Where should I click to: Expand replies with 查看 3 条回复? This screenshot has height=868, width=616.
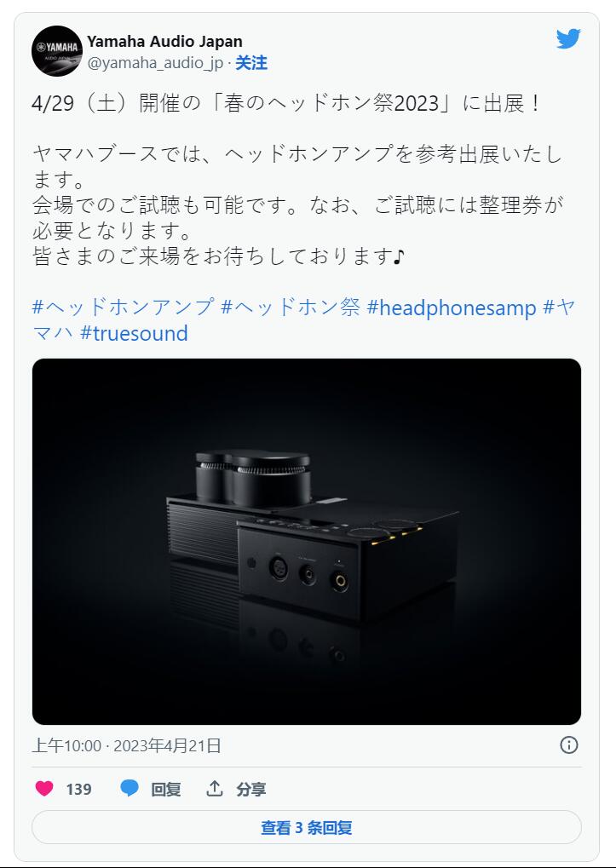click(x=307, y=828)
